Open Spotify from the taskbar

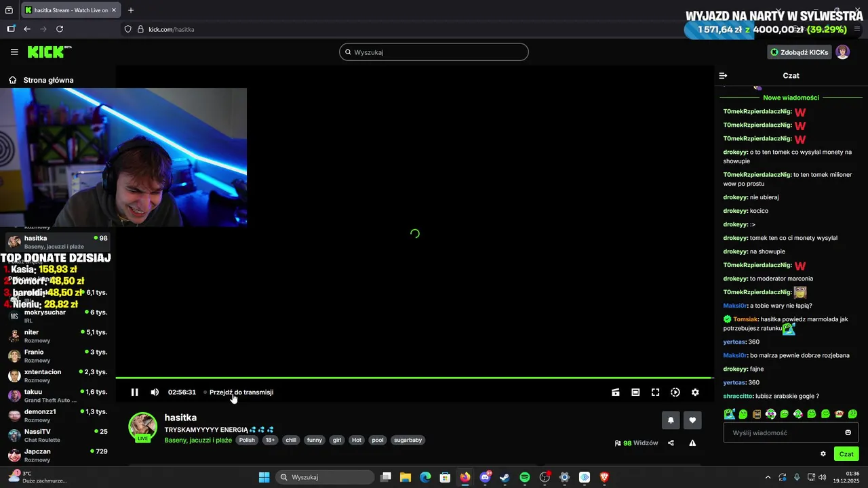click(x=525, y=477)
